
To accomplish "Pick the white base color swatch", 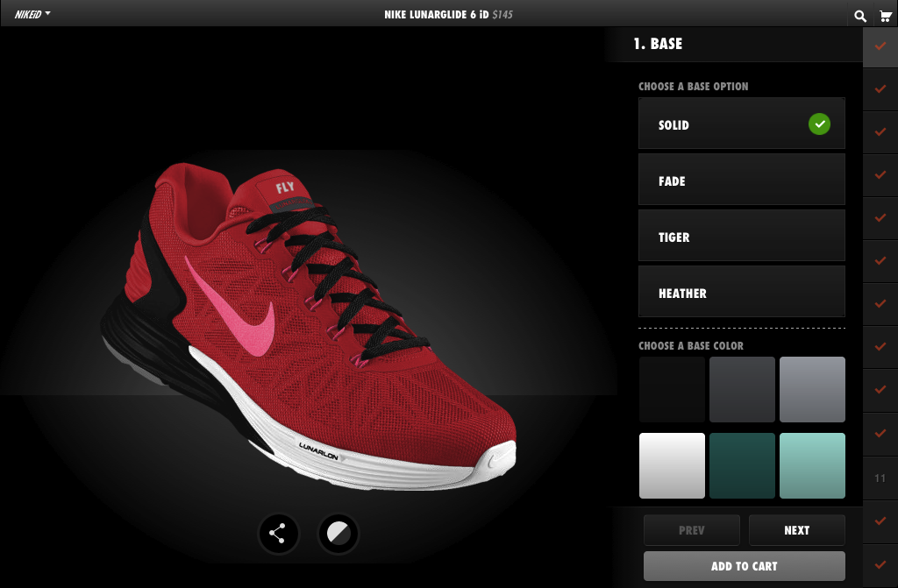I will [x=672, y=465].
